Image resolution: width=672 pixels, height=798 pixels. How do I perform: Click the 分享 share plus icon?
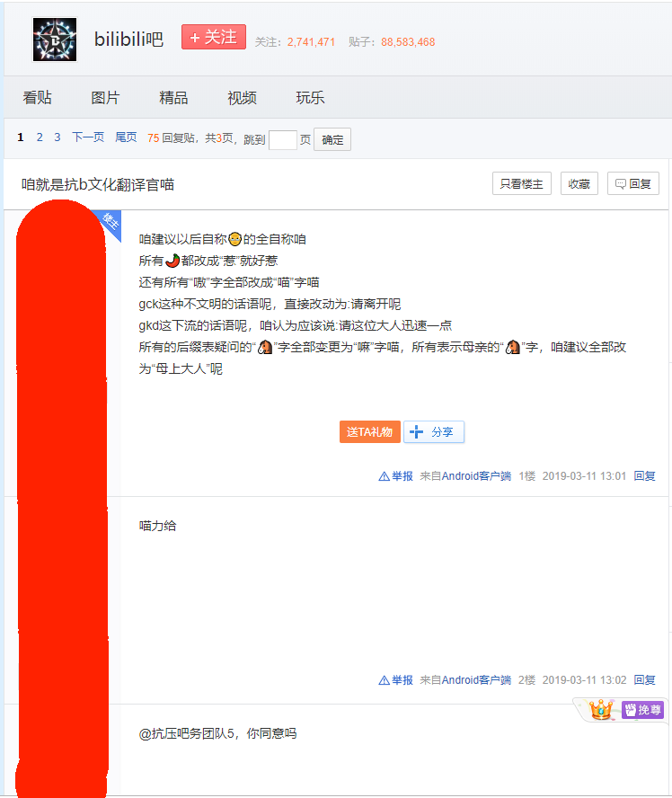click(417, 431)
